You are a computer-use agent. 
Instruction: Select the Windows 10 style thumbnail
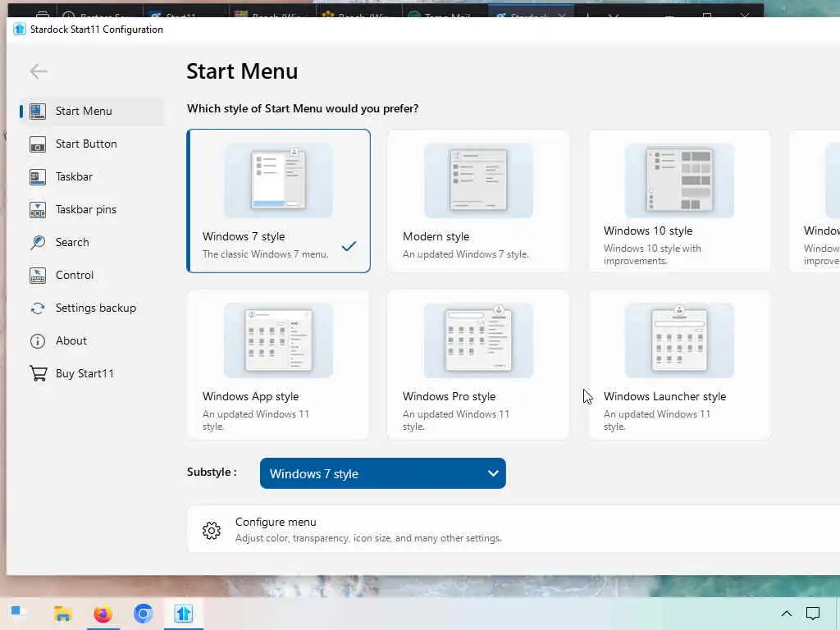pyautogui.click(x=679, y=180)
